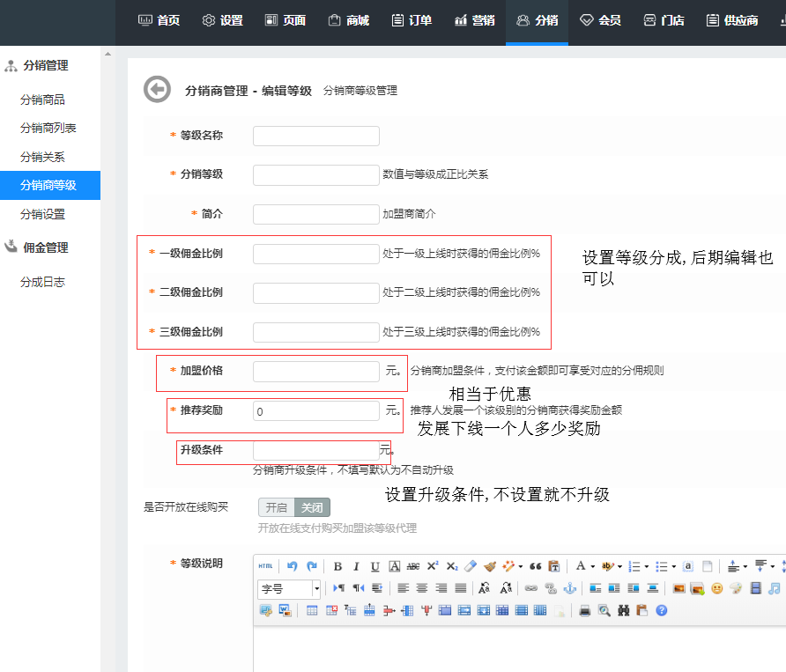Image resolution: width=786 pixels, height=672 pixels.
Task: Open editor help with the question mark icon
Action: (661, 610)
